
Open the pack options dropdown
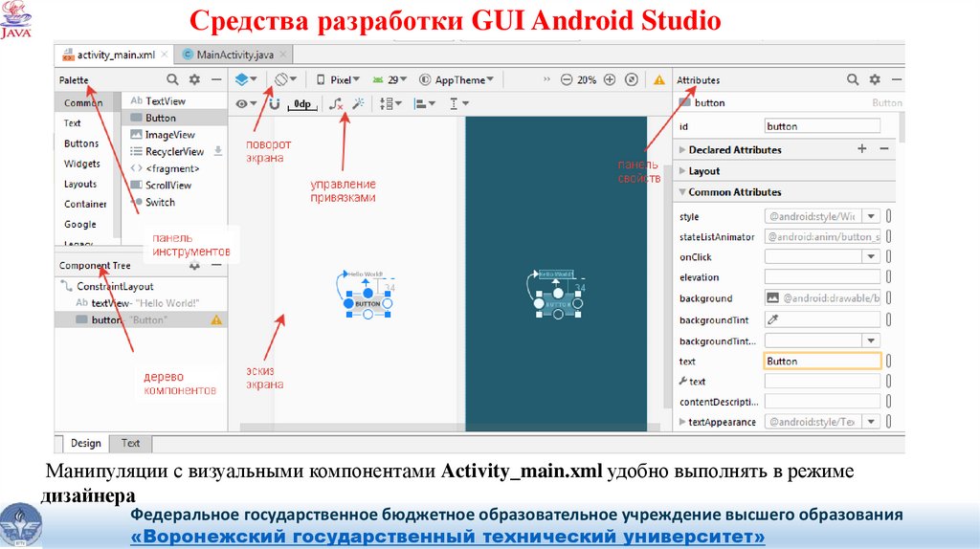click(390, 103)
